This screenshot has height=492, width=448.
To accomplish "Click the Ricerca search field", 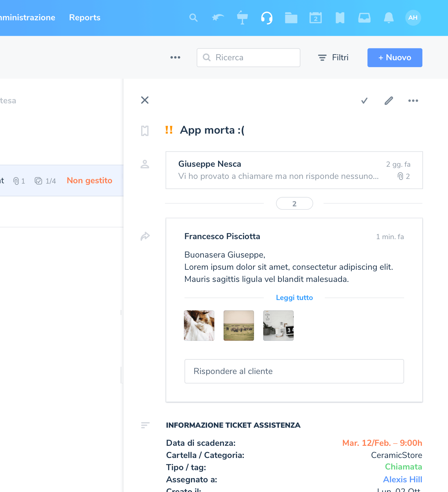I will (x=249, y=57).
